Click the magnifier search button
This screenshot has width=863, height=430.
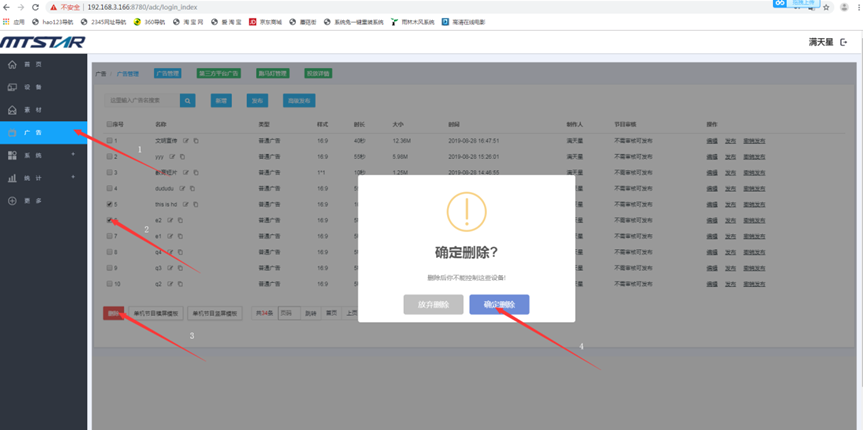tap(188, 101)
